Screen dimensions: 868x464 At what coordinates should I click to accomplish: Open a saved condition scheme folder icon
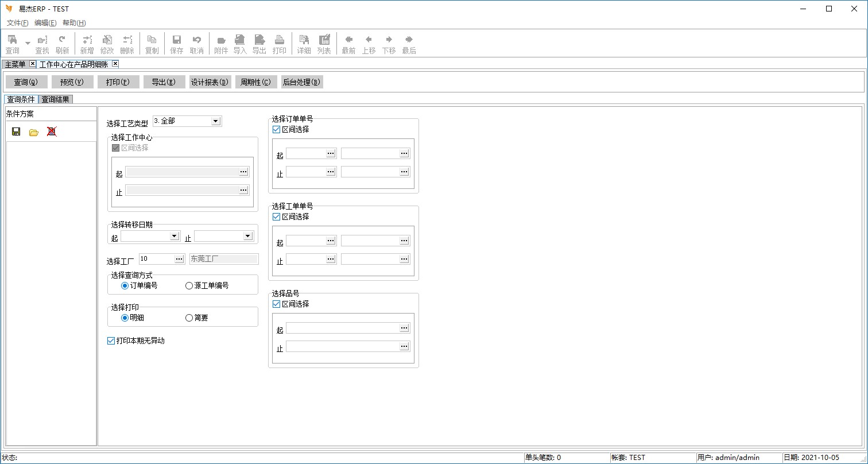[34, 132]
